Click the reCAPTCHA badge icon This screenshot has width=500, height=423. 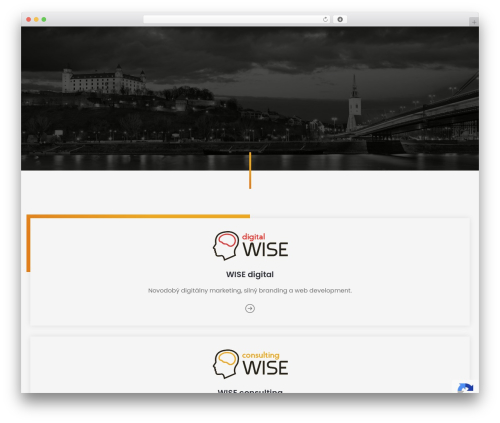[x=465, y=387]
